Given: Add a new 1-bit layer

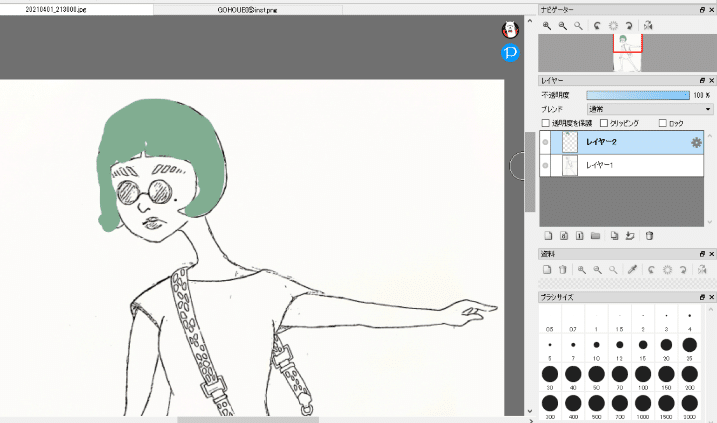Looking at the screenshot, I should coord(579,236).
